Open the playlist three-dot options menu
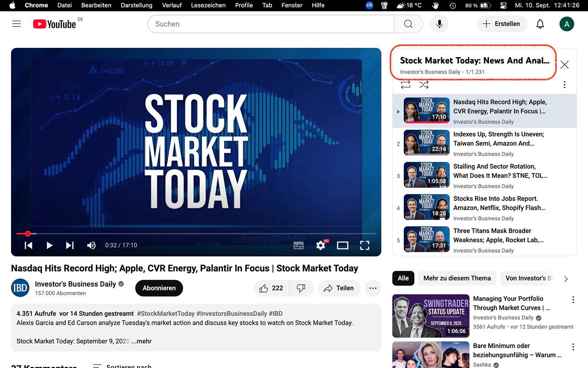The height and width of the screenshot is (368, 588). pyautogui.click(x=565, y=85)
